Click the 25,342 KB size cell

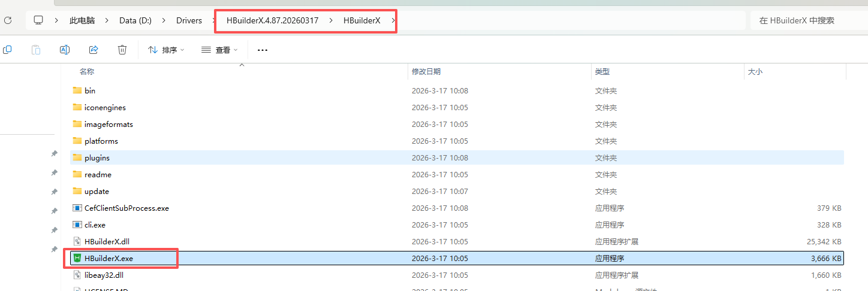[x=824, y=241]
